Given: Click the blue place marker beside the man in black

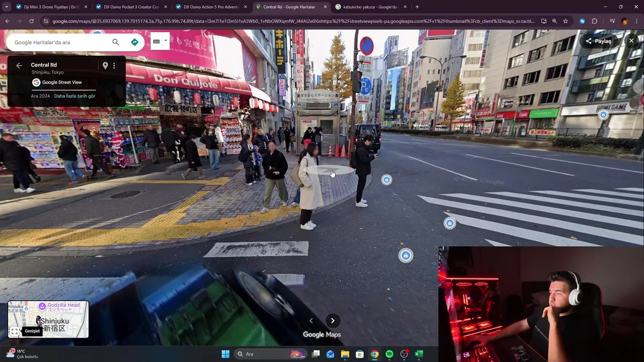Looking at the screenshot, I should coord(386,180).
